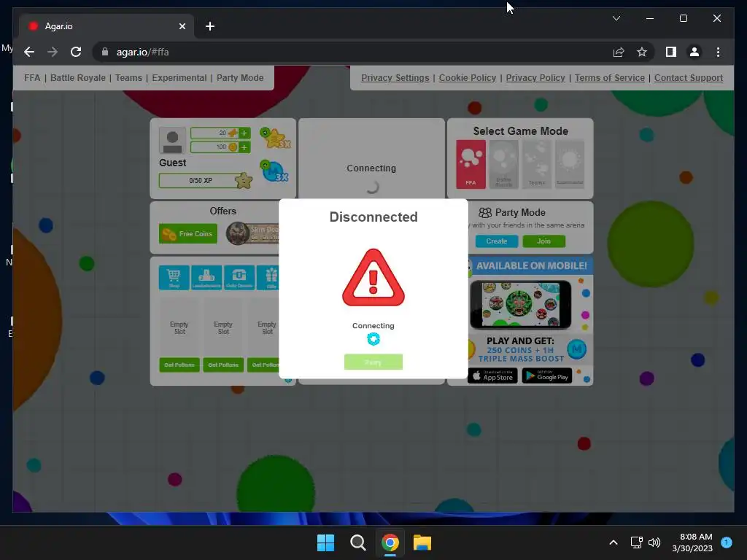Click the red warning triangle icon
The height and width of the screenshot is (560, 747).
373,278
